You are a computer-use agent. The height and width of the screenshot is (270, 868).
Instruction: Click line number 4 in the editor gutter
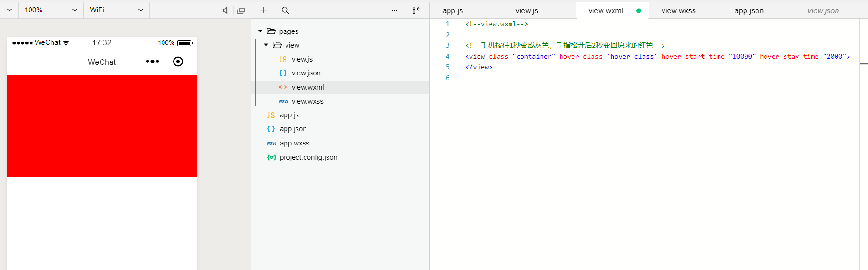[x=448, y=56]
